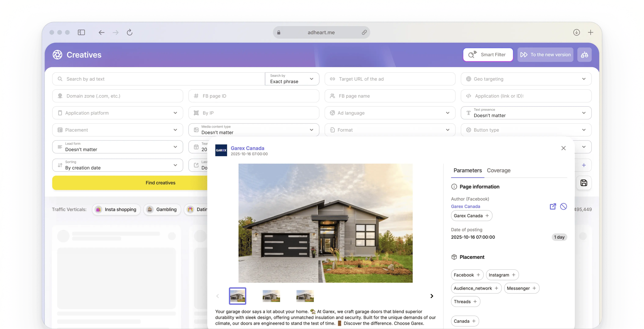This screenshot has height=329, width=644.
Task: Switch to the Coverage tab
Action: pyautogui.click(x=498, y=170)
